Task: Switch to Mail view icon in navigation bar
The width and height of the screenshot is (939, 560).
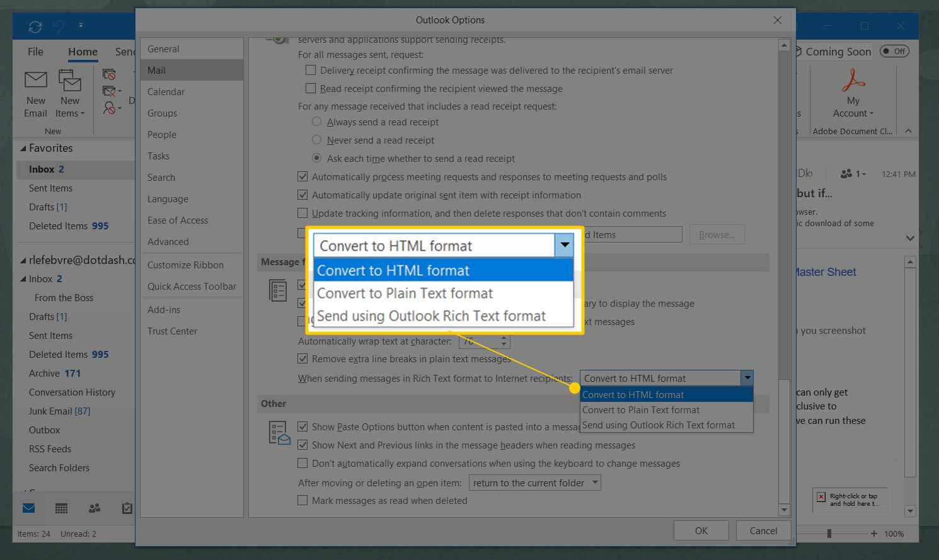Action: click(x=29, y=508)
